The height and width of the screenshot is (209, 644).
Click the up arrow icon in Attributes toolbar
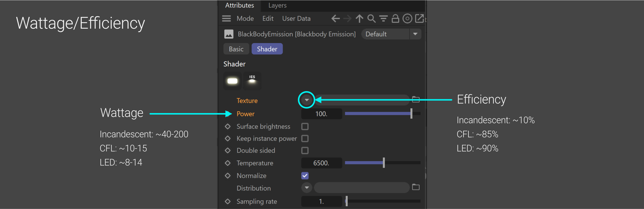359,19
